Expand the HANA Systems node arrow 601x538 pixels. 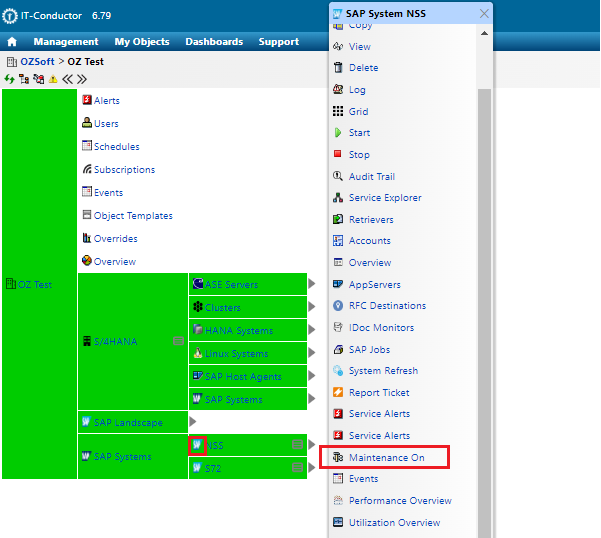312,330
